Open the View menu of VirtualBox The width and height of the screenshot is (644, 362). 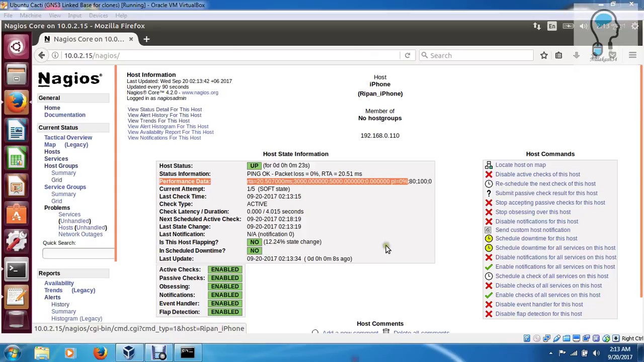pos(55,15)
